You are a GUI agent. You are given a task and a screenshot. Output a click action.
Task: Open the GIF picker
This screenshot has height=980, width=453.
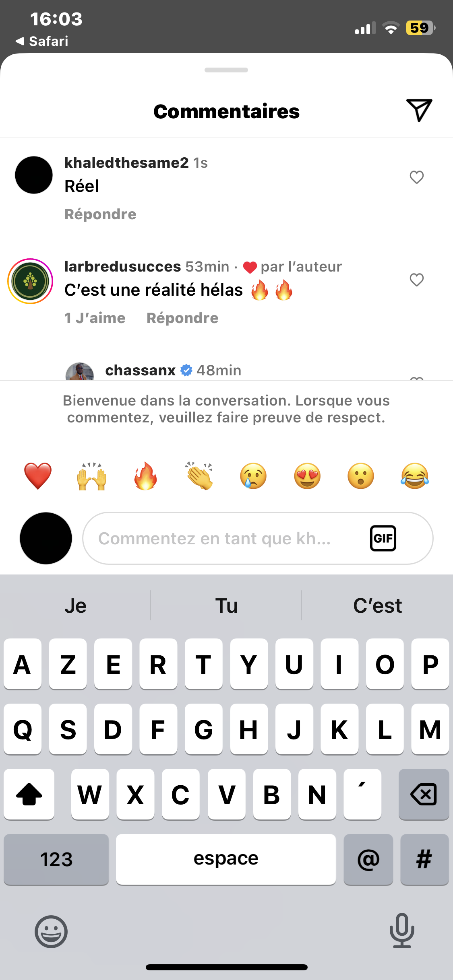tap(383, 538)
